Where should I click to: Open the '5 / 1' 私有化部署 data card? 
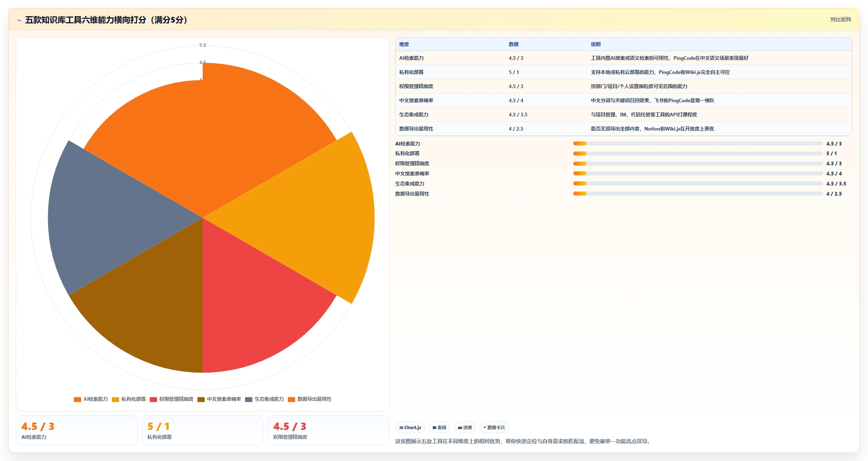203,431
